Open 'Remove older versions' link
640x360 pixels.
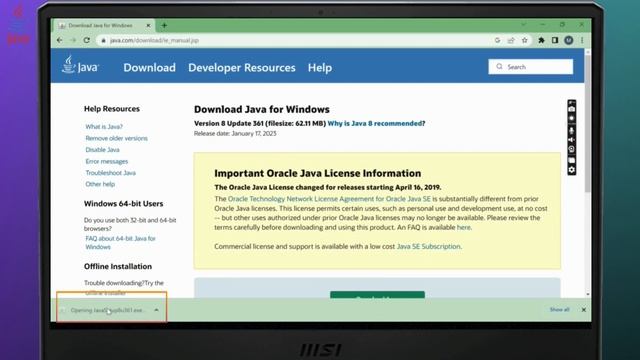coord(116,138)
